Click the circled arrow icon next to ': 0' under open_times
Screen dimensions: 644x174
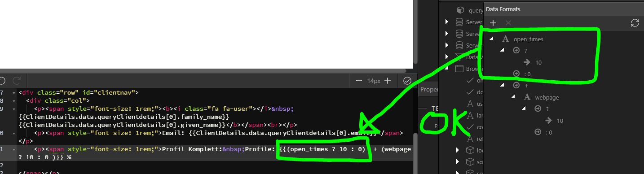click(x=516, y=74)
